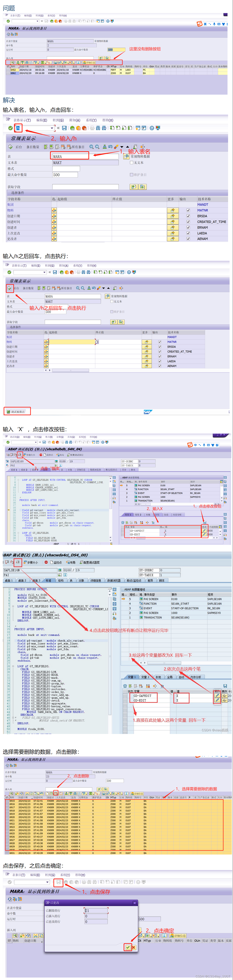
Task: Click black down-arrow in /h screen application toolbar
Action: (122, 147)
